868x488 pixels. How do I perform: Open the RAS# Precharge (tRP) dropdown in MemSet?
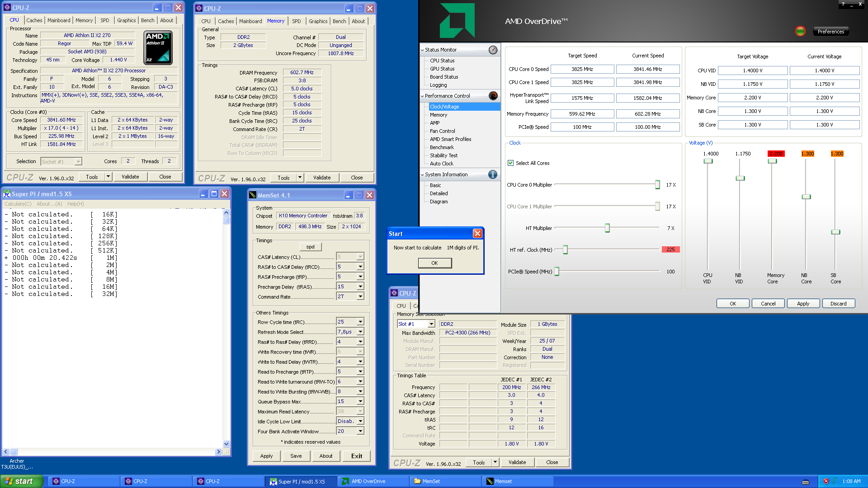point(360,277)
